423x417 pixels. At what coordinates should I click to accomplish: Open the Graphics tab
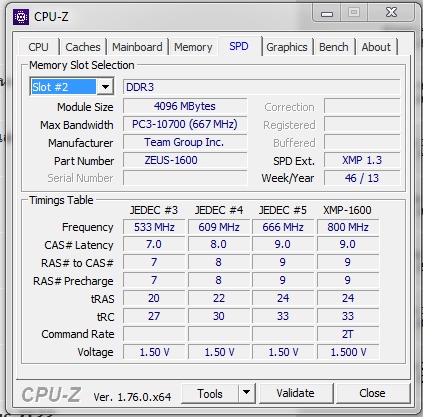(287, 47)
